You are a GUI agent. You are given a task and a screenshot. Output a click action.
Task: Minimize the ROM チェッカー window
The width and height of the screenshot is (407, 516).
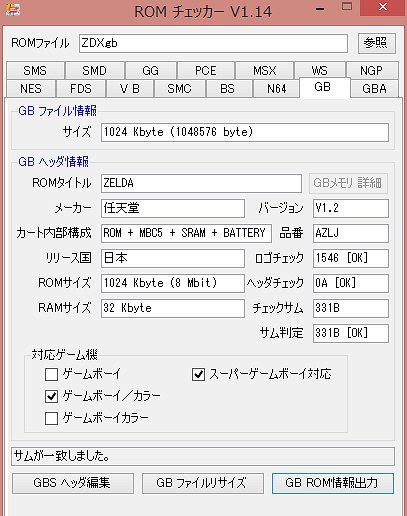[320, 9]
